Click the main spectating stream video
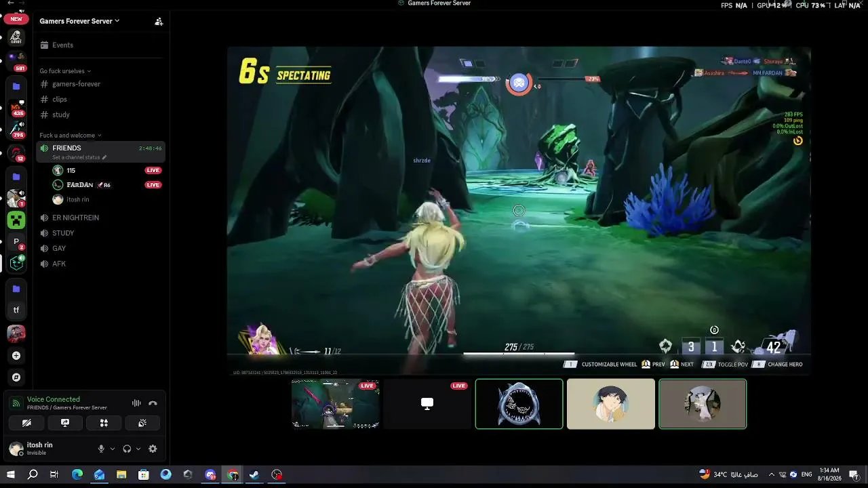The image size is (868, 488). tap(519, 211)
